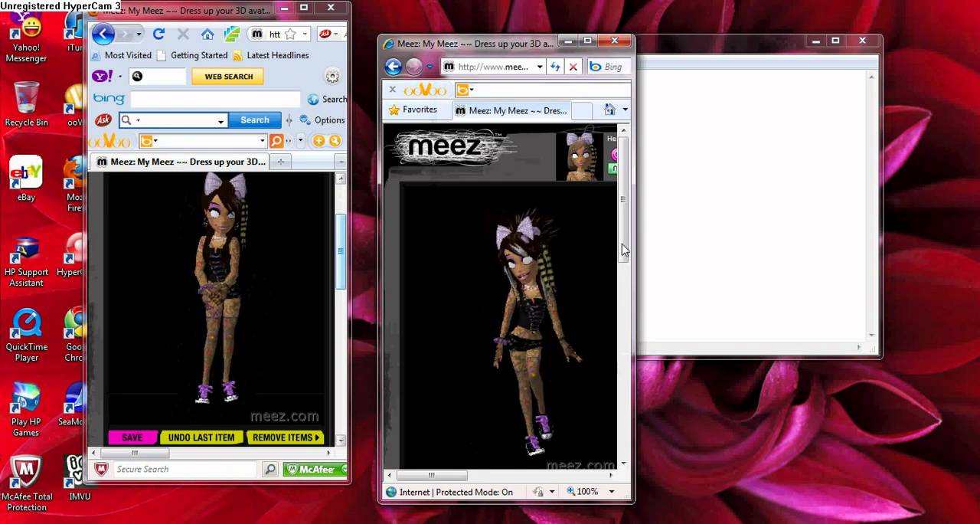The width and height of the screenshot is (980, 524).
Task: Go forward in the Internet Explorer window
Action: pyautogui.click(x=414, y=67)
